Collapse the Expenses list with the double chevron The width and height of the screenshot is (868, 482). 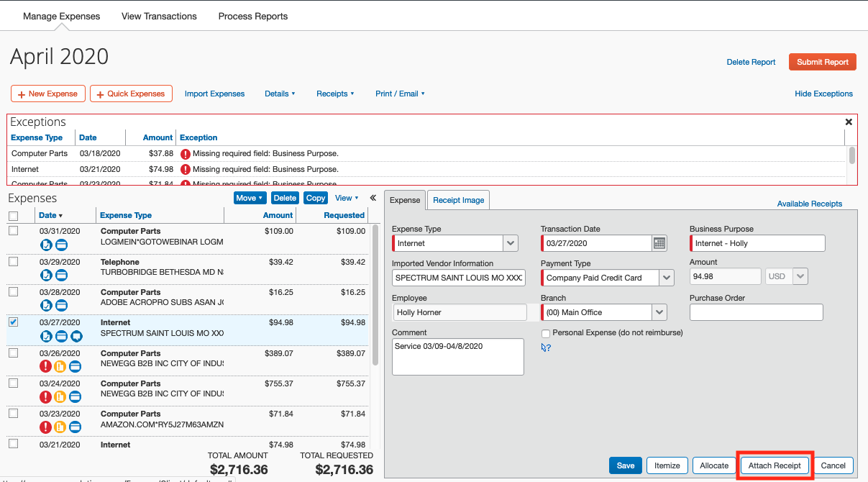click(373, 198)
